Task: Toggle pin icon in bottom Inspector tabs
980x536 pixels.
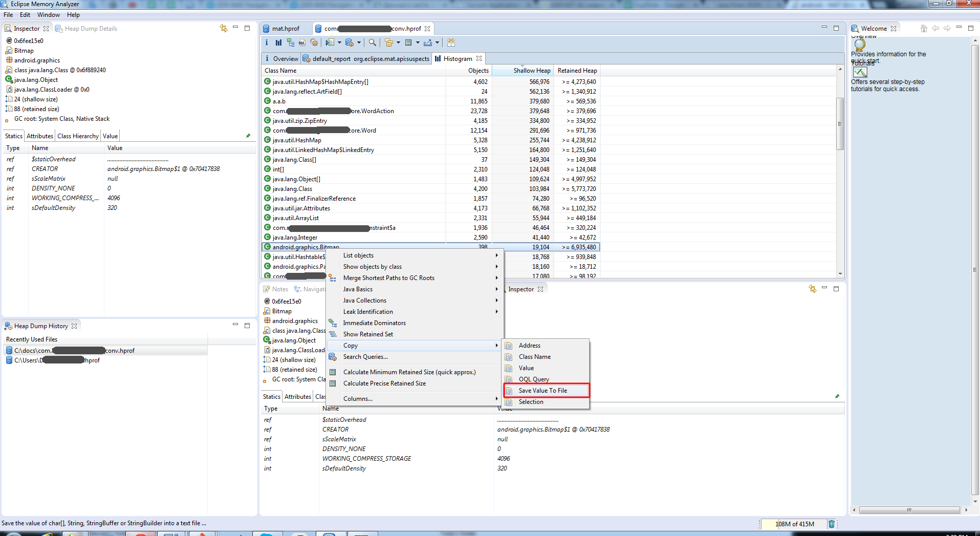Action: click(837, 396)
